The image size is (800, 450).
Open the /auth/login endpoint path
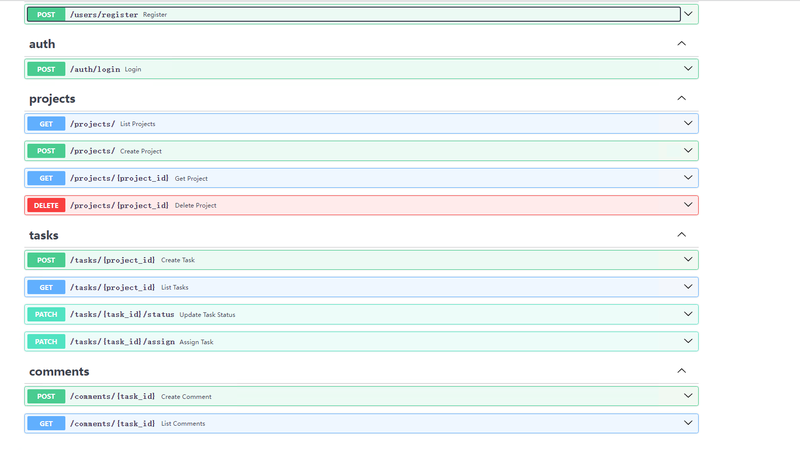click(95, 69)
